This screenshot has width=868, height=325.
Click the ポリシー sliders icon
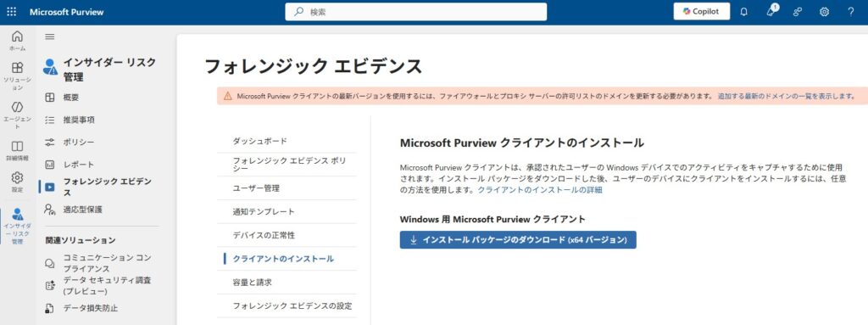click(x=50, y=142)
